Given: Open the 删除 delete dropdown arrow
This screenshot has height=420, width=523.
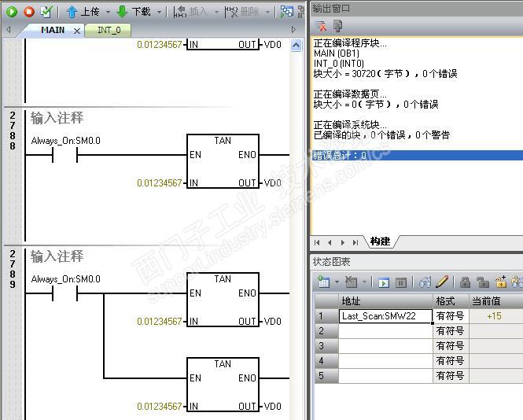Looking at the screenshot, I should (x=267, y=13).
